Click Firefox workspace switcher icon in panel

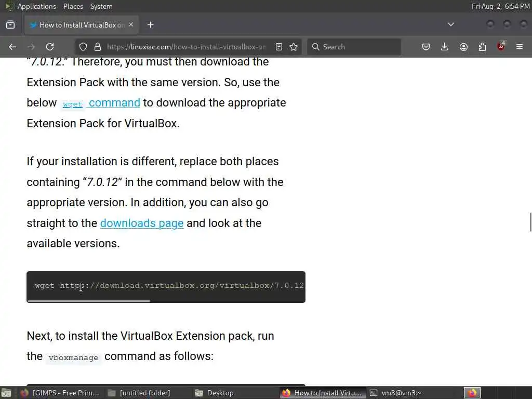pos(472,393)
